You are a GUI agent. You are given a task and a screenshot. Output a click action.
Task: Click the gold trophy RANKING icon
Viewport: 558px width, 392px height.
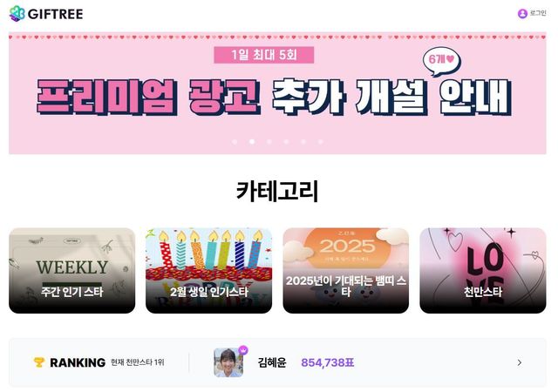pos(38,362)
